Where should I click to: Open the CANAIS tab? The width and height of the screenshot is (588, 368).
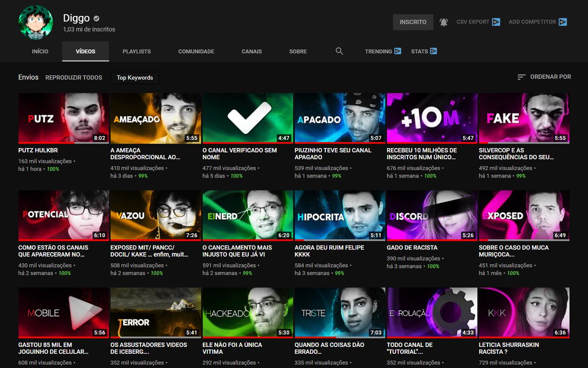pos(252,51)
